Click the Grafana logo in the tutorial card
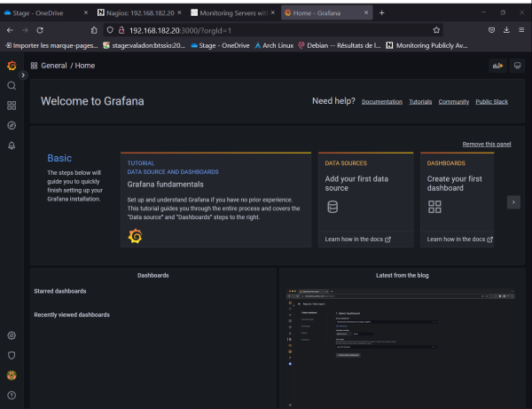Screen dimensions: 532x409 (x=135, y=236)
